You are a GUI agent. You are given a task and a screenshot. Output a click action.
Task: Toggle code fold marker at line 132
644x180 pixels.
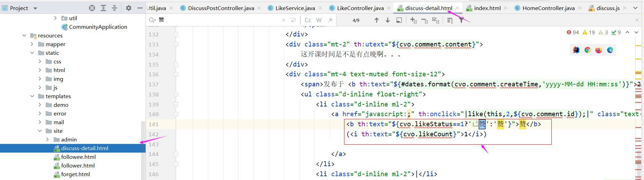(x=176, y=34)
